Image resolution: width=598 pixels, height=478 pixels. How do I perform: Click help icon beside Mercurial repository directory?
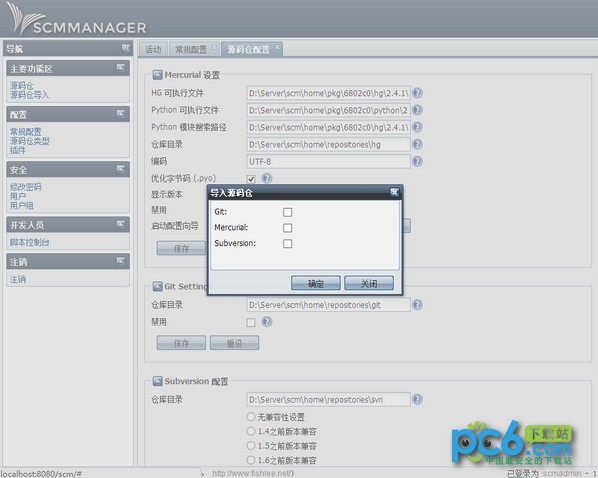click(x=418, y=144)
